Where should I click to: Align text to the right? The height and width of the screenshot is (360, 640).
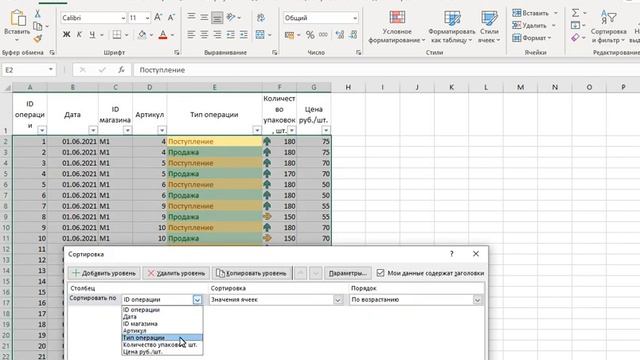click(x=217, y=35)
